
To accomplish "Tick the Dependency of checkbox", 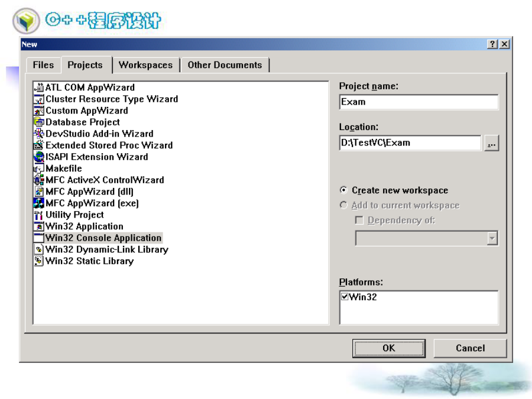I will click(x=359, y=220).
